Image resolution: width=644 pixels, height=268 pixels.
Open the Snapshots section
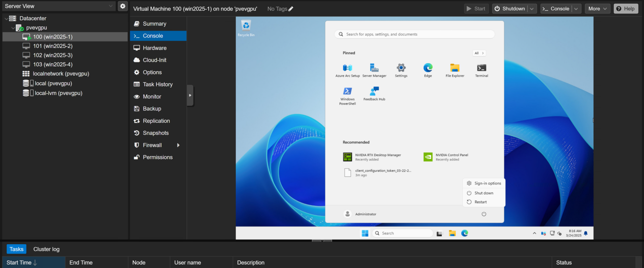point(158,133)
